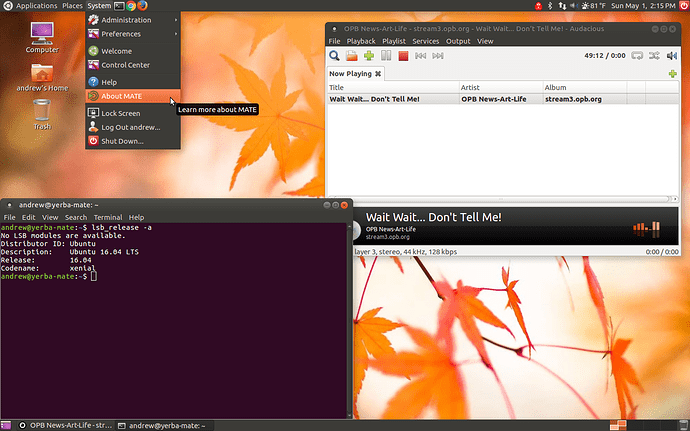Open the Trash desktop icon
This screenshot has width=690, height=431.
click(42, 114)
